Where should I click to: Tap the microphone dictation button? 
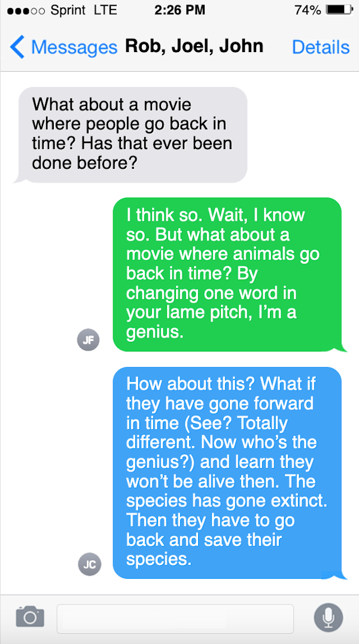coord(328,616)
